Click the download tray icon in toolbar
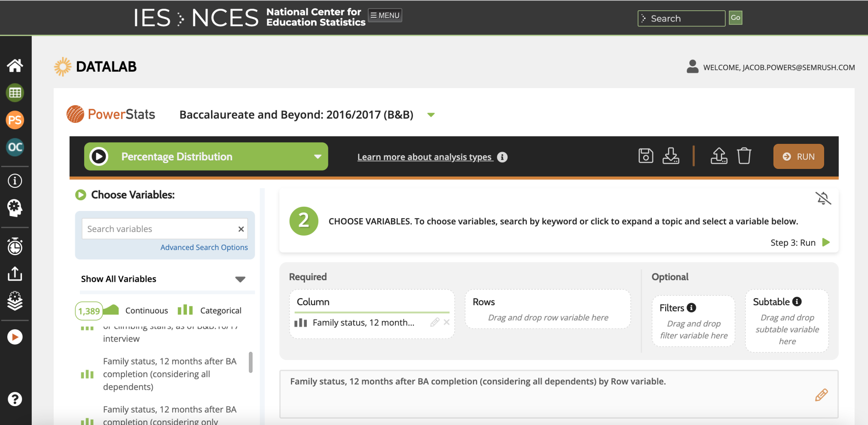The height and width of the screenshot is (425, 868). pyautogui.click(x=671, y=156)
